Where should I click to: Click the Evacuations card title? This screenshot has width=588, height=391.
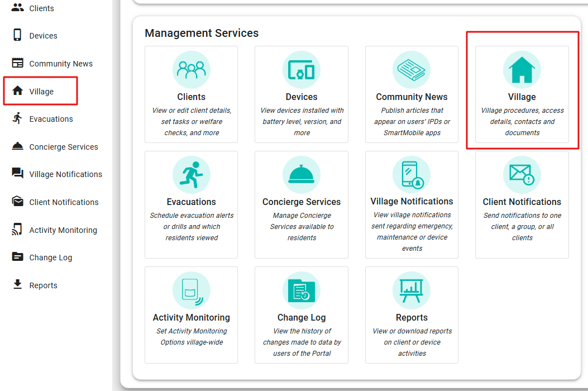point(191,202)
